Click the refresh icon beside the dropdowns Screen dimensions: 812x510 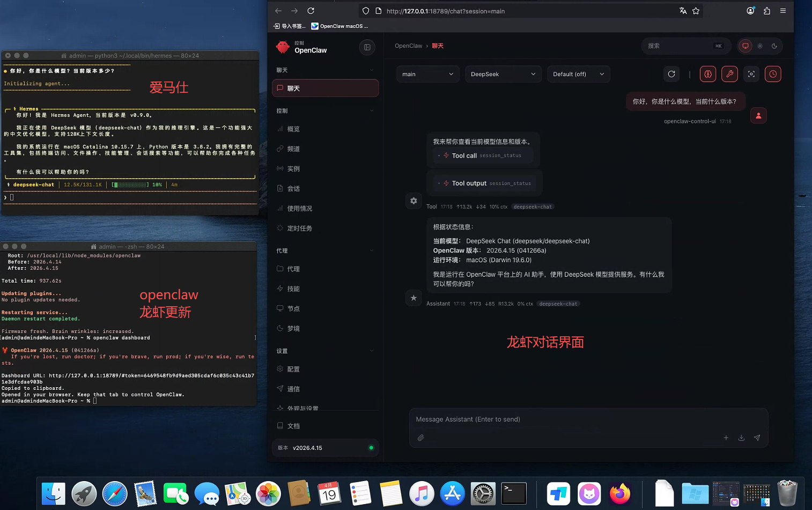coord(671,74)
